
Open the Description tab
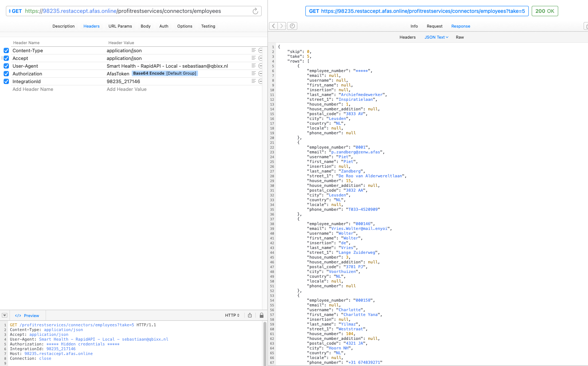[64, 26]
